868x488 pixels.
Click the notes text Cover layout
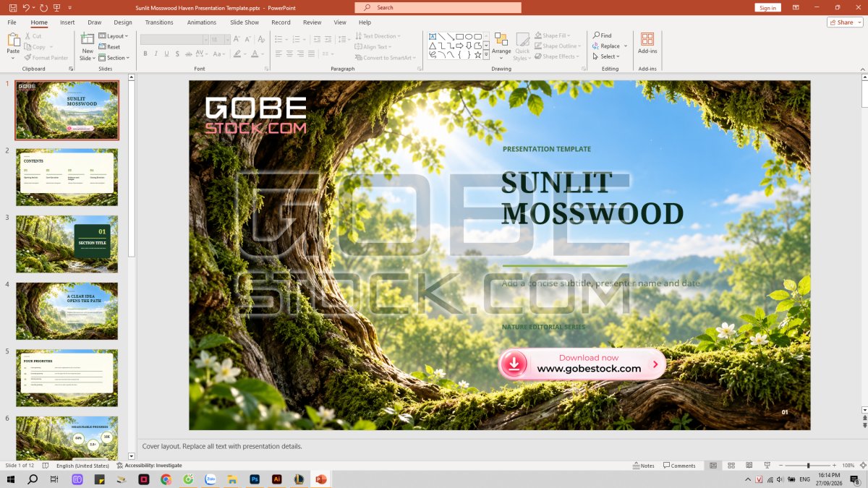pos(222,446)
